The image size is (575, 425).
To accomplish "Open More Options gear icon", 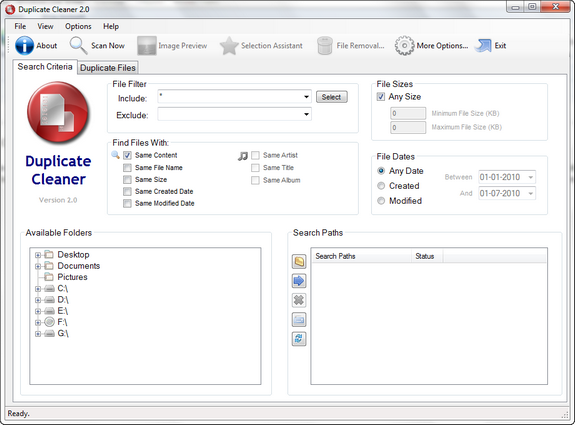I will coord(404,46).
